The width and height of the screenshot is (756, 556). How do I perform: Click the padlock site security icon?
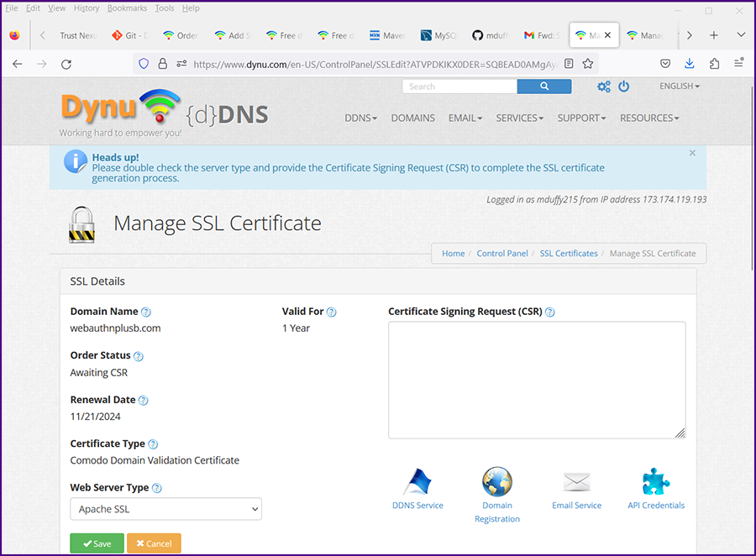tap(163, 64)
